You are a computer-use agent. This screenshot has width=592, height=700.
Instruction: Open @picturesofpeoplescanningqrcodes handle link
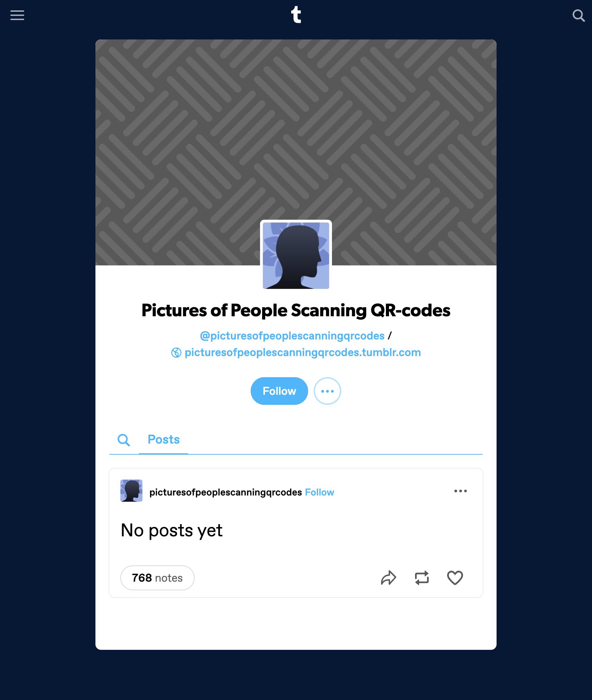(292, 336)
